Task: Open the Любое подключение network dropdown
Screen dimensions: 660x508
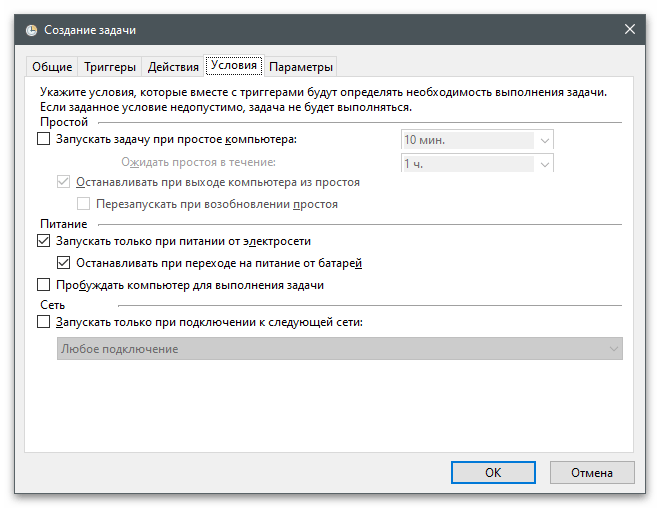Action: pyautogui.click(x=340, y=349)
